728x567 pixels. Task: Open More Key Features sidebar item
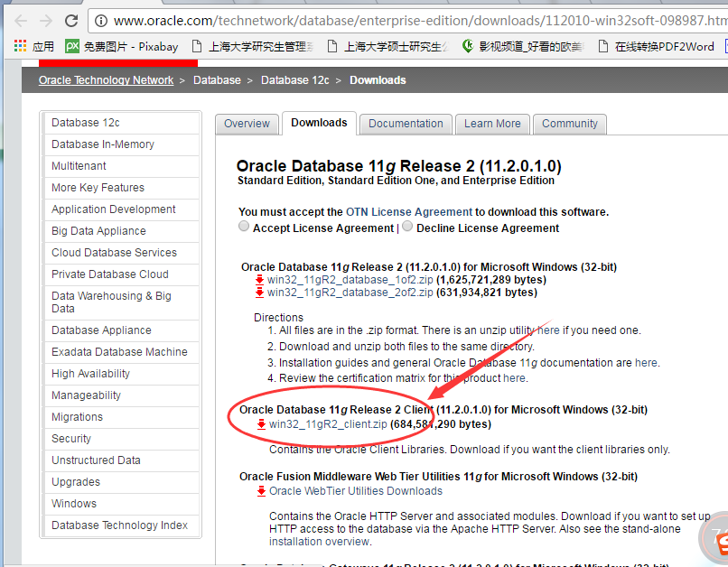pos(122,188)
